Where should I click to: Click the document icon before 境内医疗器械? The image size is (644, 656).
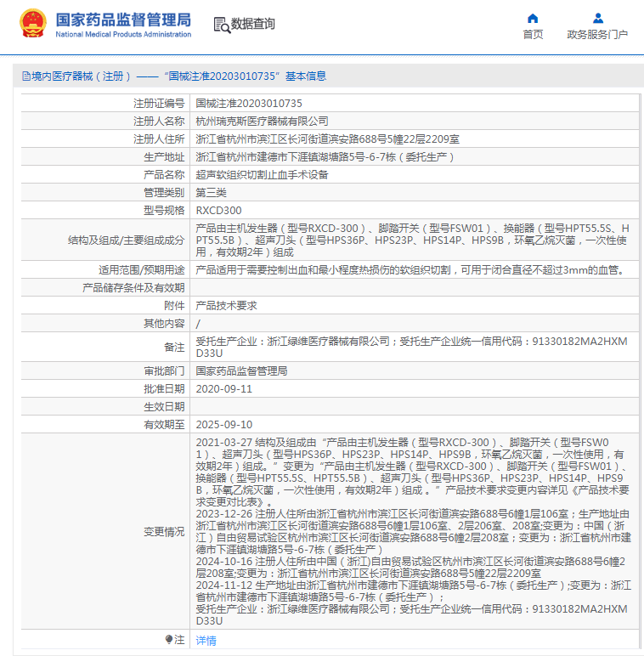(x=26, y=76)
